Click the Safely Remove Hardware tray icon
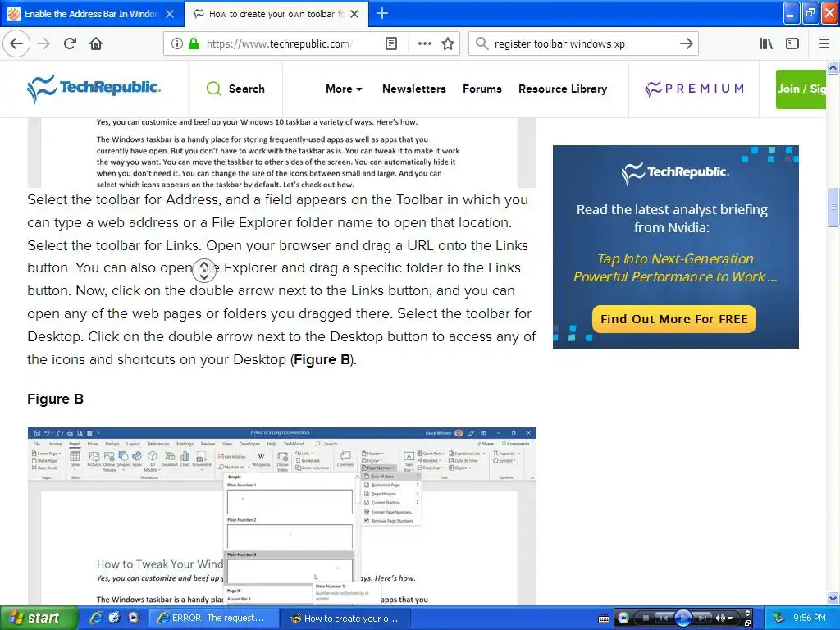This screenshot has height=630, width=840. [x=778, y=619]
